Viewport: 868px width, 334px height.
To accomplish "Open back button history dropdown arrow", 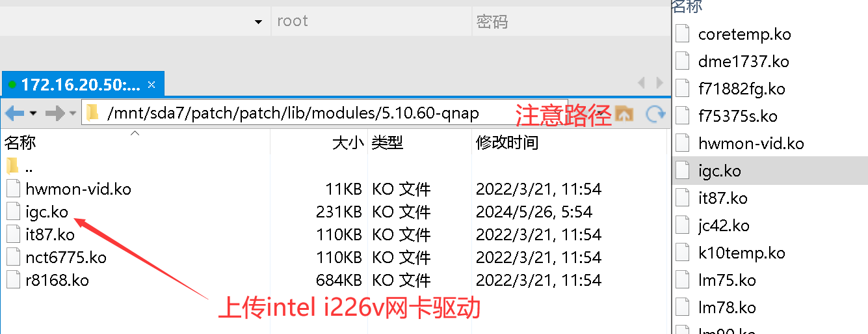I will pos(33,114).
